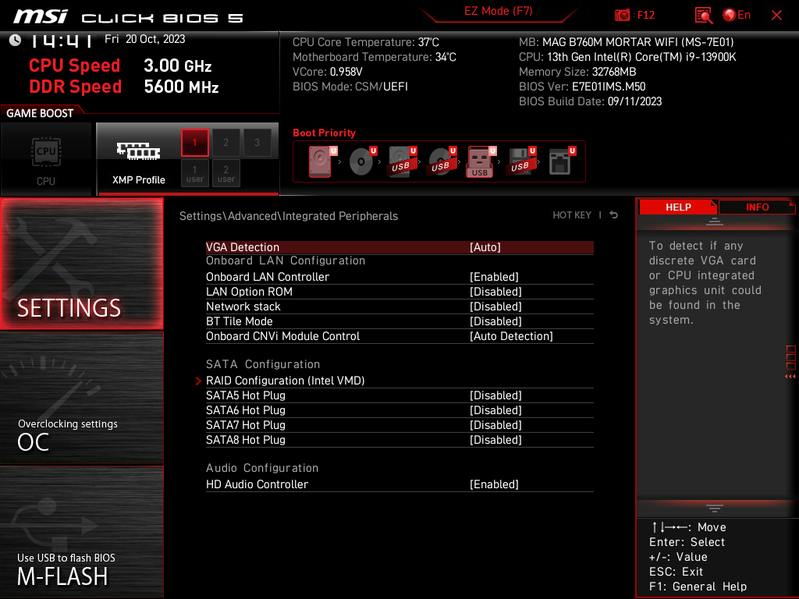Click the CPU Speed 3.00 GHz readout
The width and height of the screenshot is (799, 599).
(120, 66)
